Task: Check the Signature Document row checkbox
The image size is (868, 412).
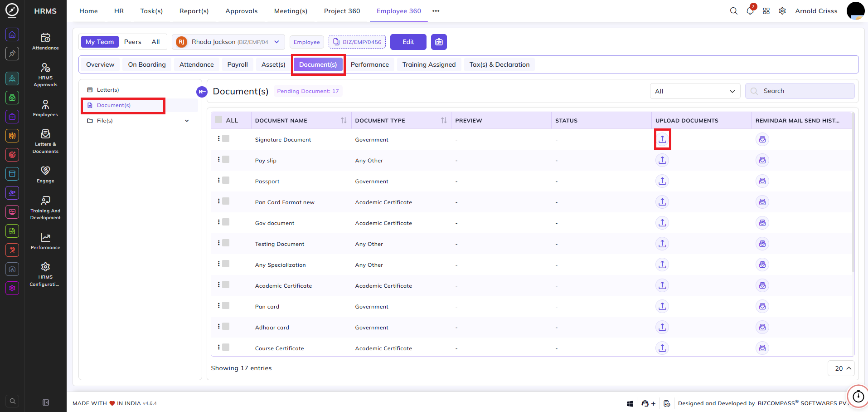Action: tap(226, 138)
